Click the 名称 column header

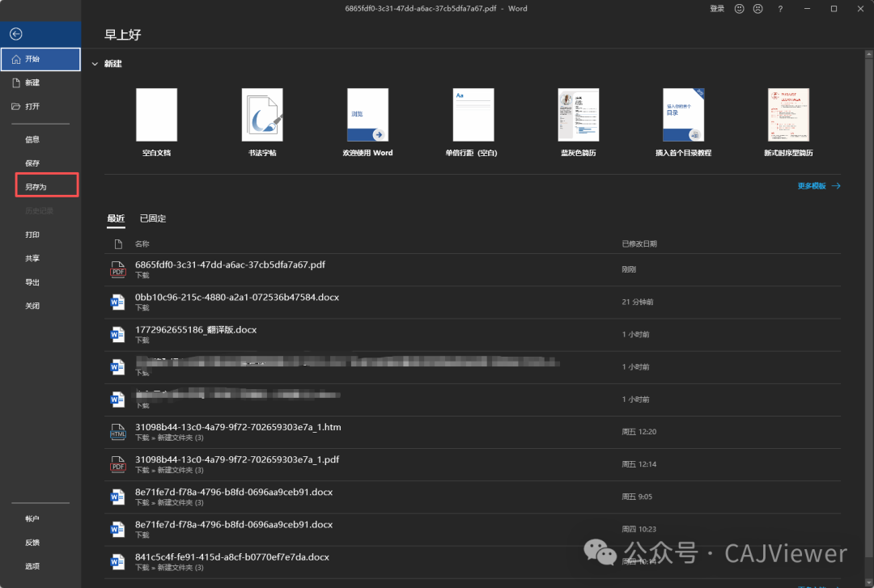point(142,244)
